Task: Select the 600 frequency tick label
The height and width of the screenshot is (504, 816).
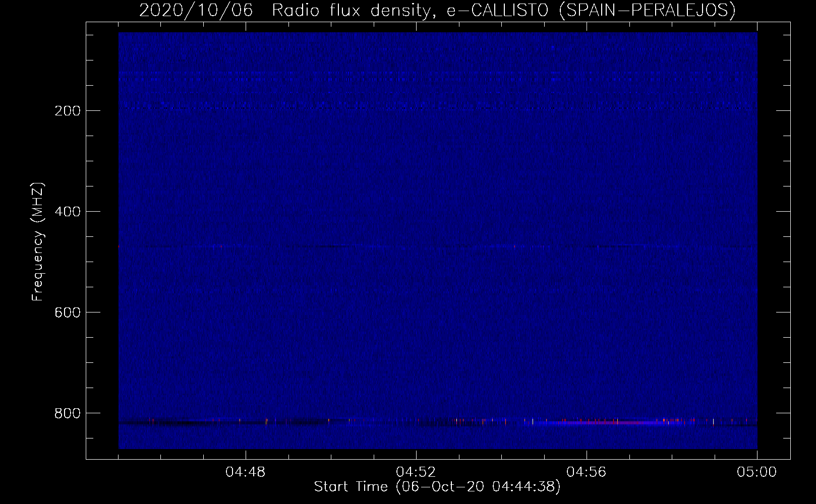Action: pyautogui.click(x=68, y=312)
